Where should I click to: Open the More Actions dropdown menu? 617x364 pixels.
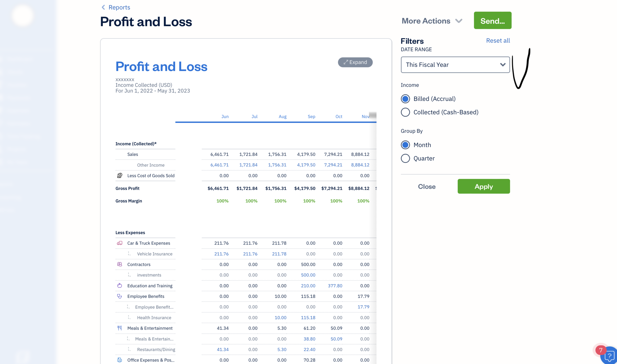point(432,21)
